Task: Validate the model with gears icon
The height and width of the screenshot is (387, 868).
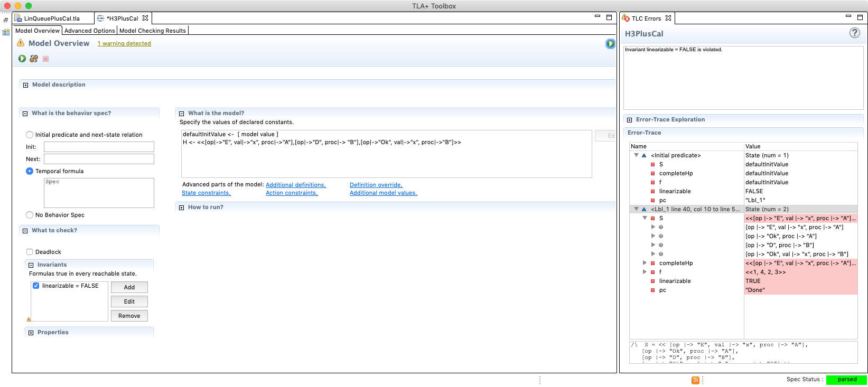Action: pos(34,59)
